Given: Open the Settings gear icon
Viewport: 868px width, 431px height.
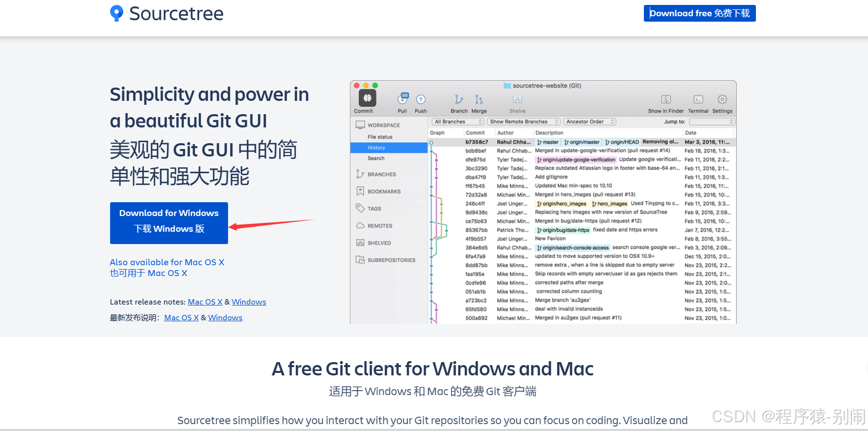Looking at the screenshot, I should tap(722, 99).
